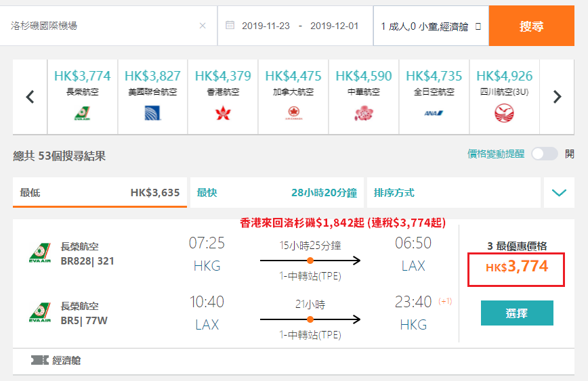
Task: Click the 21小時 return duration text
Action: [x=310, y=305]
